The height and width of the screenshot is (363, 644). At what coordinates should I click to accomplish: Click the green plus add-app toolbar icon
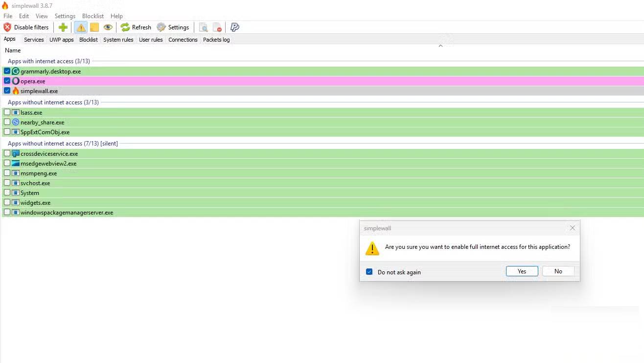pos(63,27)
